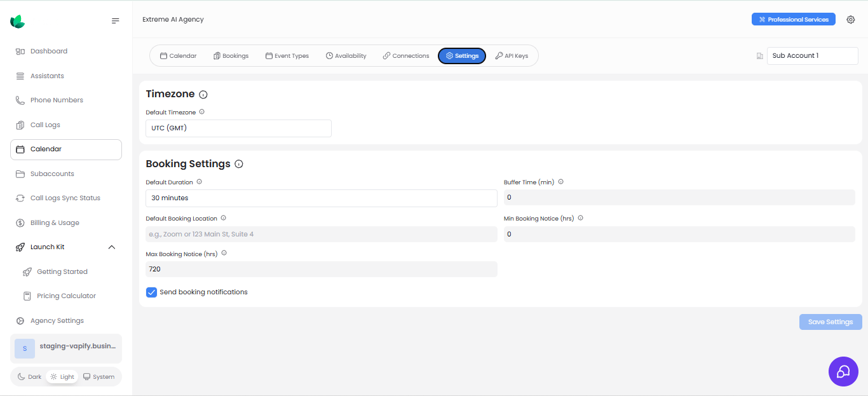Show info for Timezone heading

point(203,95)
